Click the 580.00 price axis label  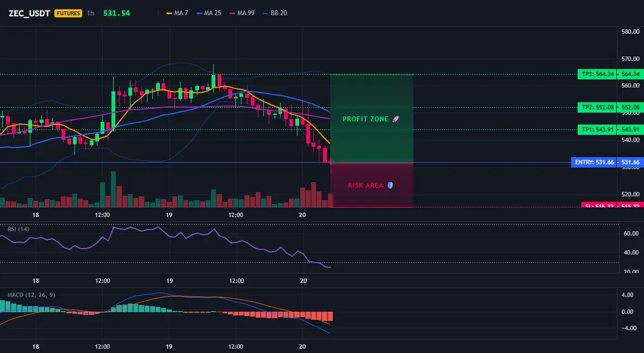[x=630, y=32]
